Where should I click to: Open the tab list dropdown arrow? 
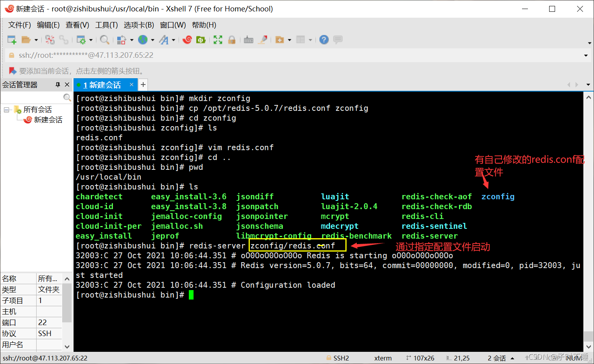[x=588, y=85]
